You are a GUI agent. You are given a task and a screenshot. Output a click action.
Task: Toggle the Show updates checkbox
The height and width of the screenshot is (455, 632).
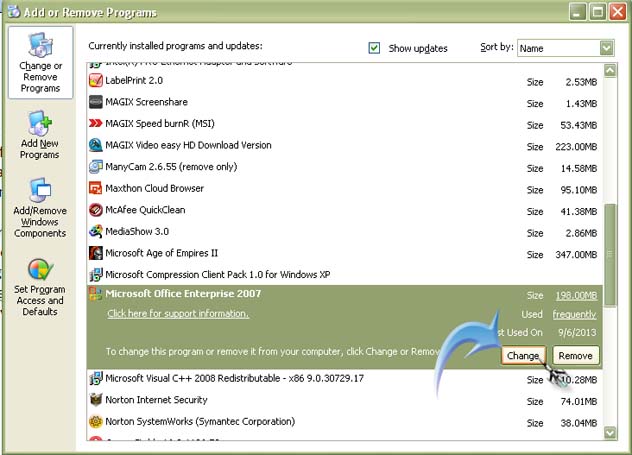click(x=374, y=48)
